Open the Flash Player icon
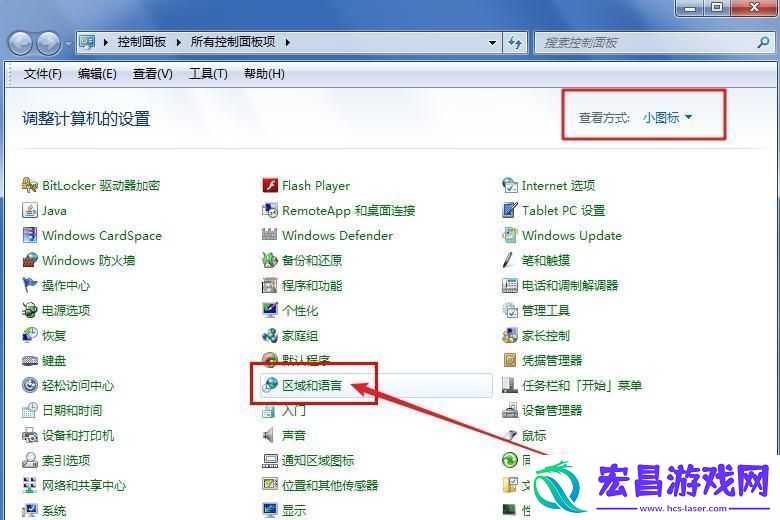Image resolution: width=780 pixels, height=520 pixels. coord(270,186)
